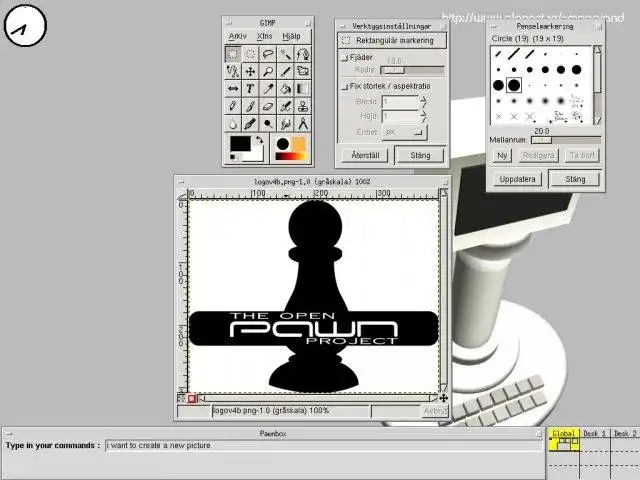The image size is (640, 480).
Task: Click the Mellanrum spacing slider
Action: (566, 140)
